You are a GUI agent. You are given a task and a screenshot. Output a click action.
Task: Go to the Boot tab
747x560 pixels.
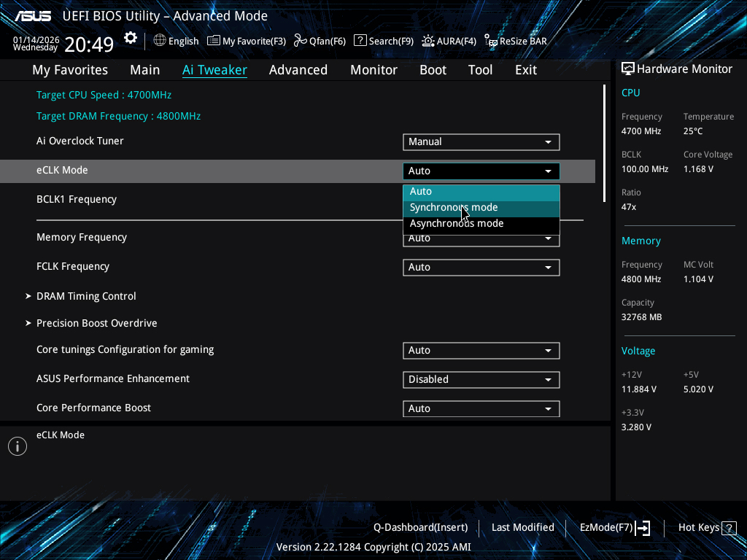(433, 70)
